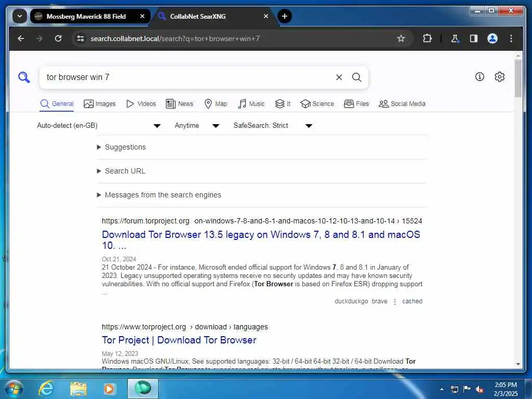The image size is (532, 399).
Task: Switch to Images results
Action: click(100, 104)
